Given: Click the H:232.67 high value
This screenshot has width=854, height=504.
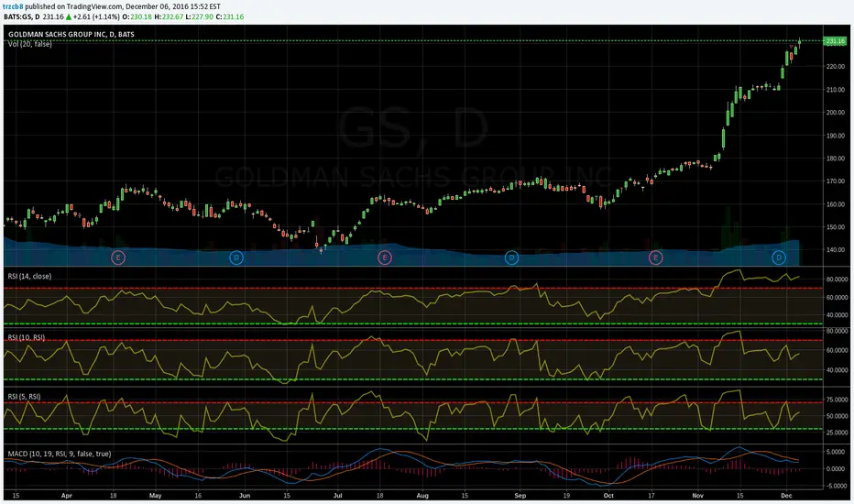Looking at the screenshot, I should tap(168, 16).
